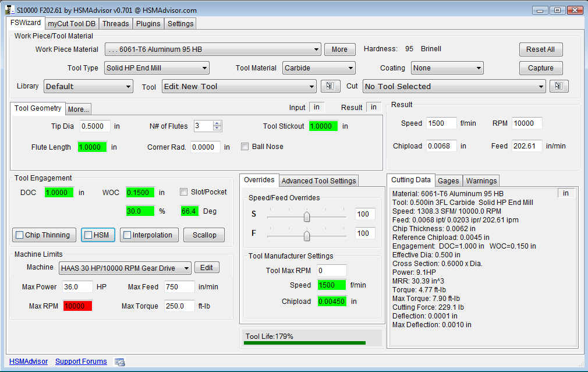Click the Tip Dia input field

pyautogui.click(x=95, y=126)
